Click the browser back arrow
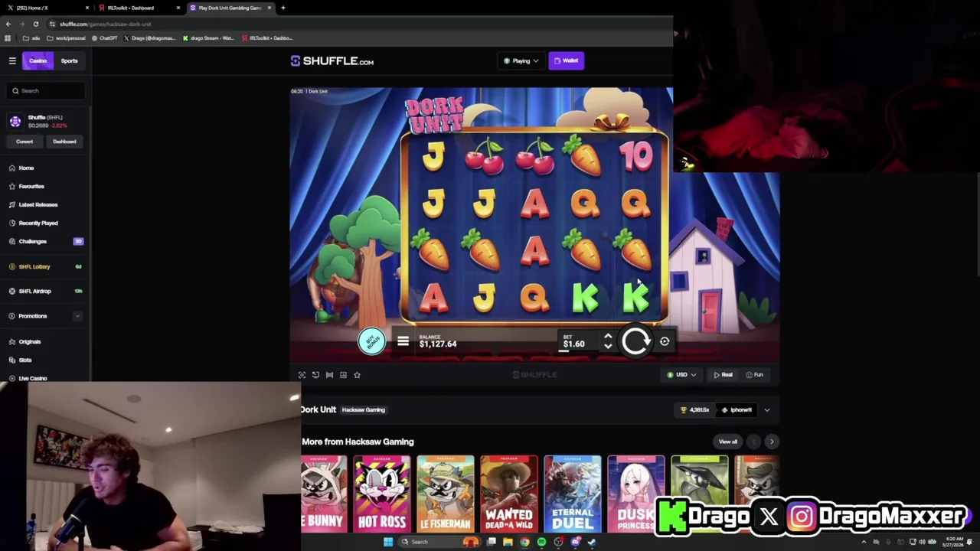This screenshot has height=551, width=980. pyautogui.click(x=8, y=24)
